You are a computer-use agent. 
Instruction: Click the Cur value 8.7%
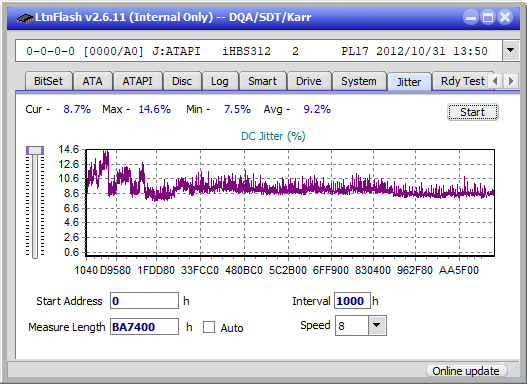coord(77,109)
